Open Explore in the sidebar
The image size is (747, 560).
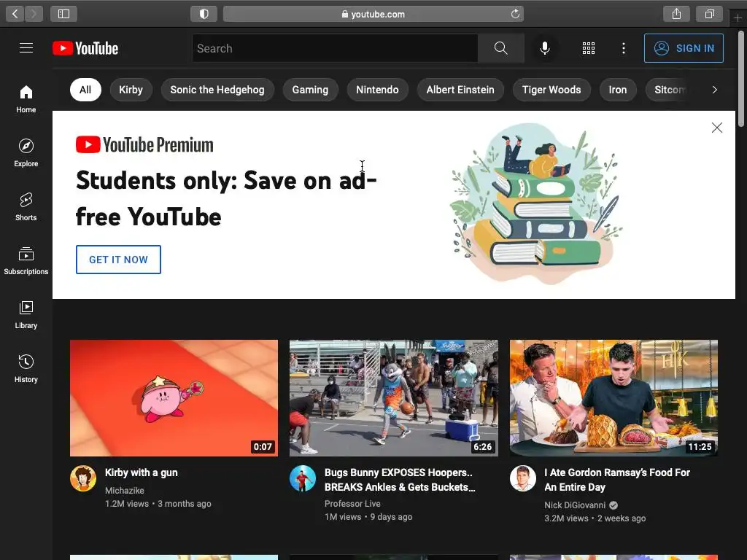click(x=26, y=153)
